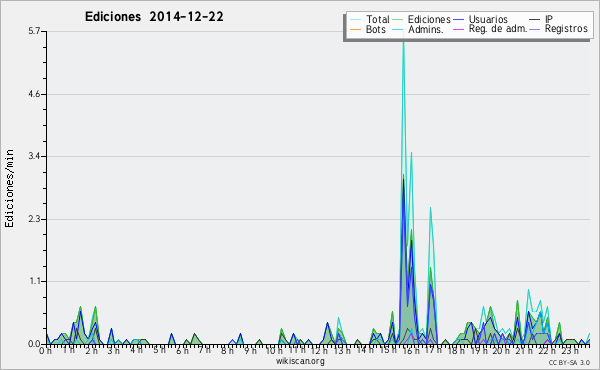Click the '8 h' x-axis label

point(227,351)
